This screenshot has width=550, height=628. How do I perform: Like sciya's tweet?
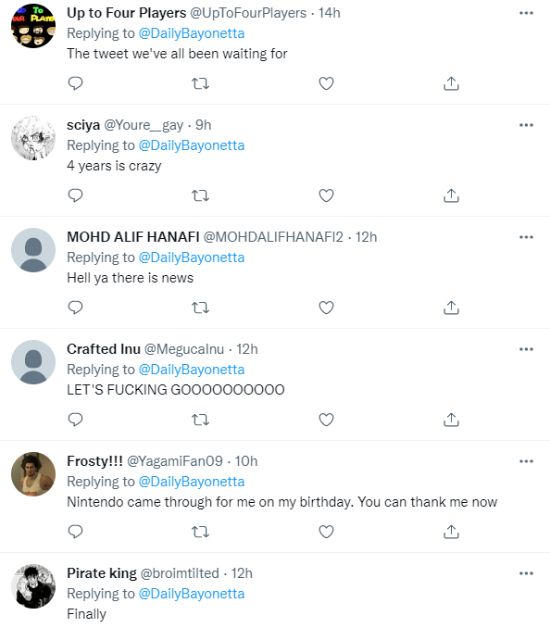coord(326,195)
